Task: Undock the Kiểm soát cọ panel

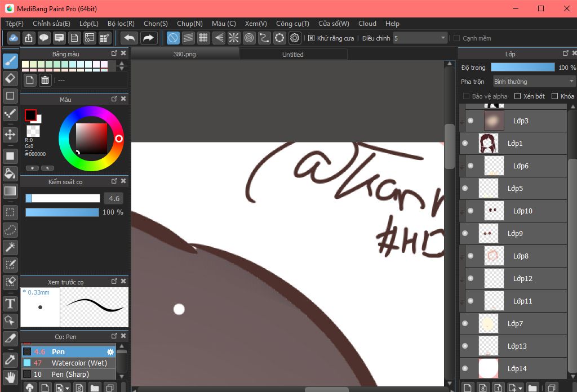Action: [x=114, y=181]
